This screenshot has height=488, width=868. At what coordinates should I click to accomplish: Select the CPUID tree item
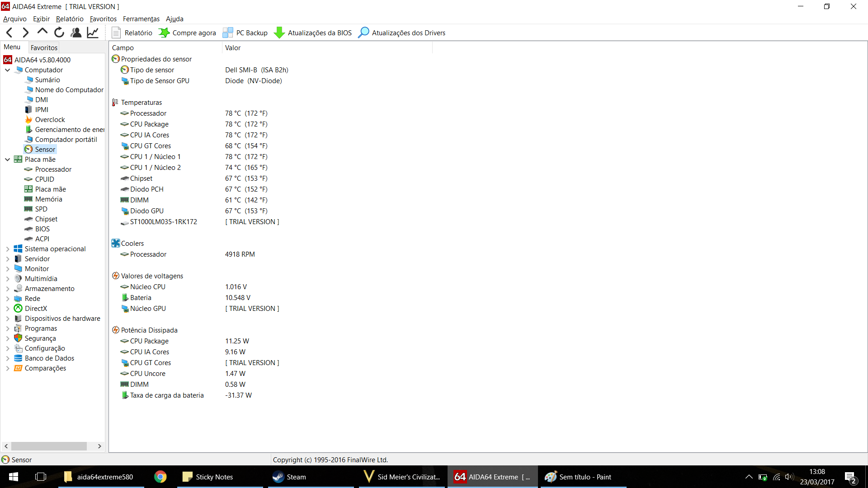click(44, 179)
